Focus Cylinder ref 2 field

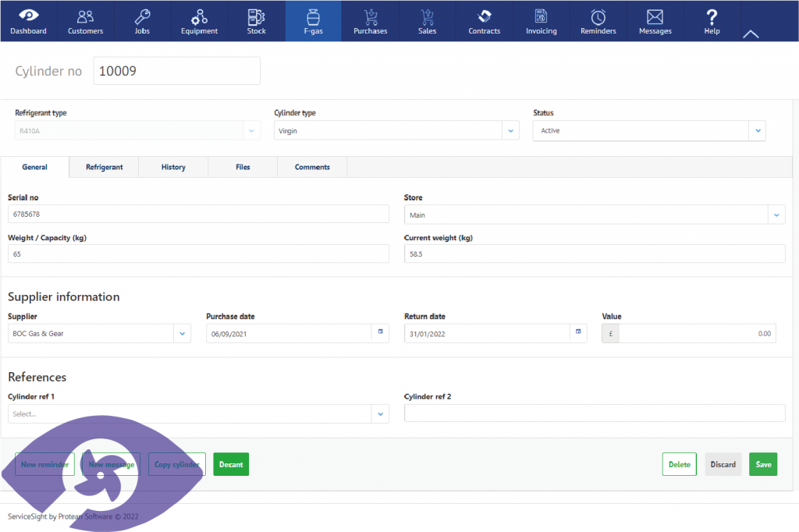click(595, 413)
